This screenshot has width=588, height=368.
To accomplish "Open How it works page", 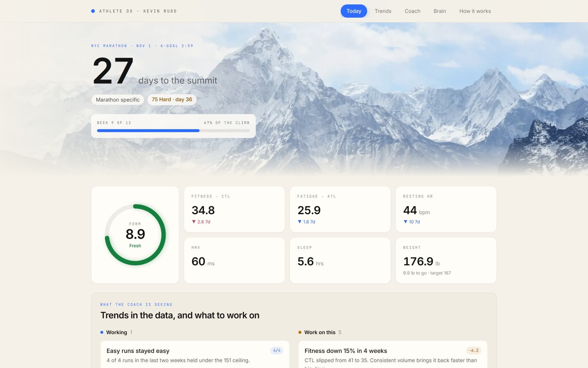I will point(475,11).
